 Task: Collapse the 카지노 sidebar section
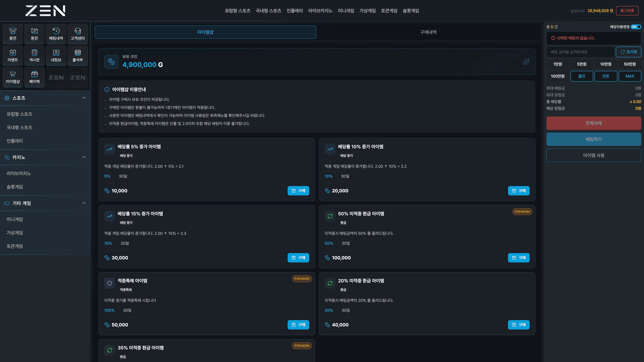click(84, 157)
